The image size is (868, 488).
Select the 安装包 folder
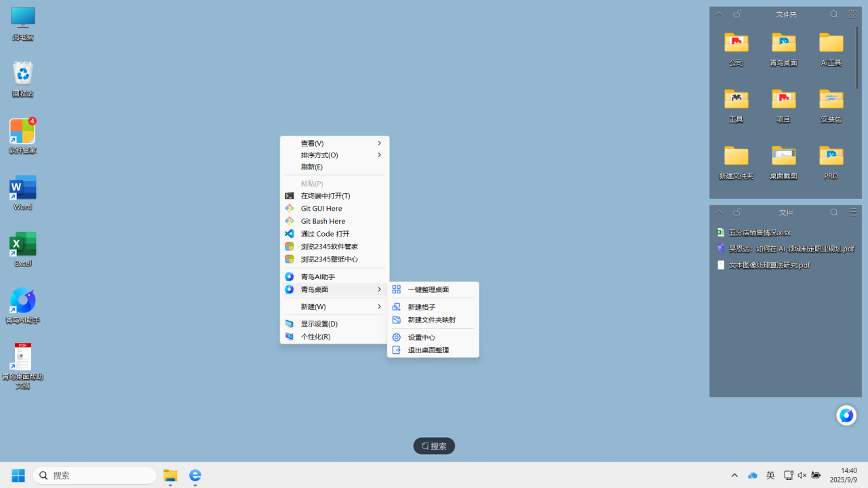tap(831, 105)
